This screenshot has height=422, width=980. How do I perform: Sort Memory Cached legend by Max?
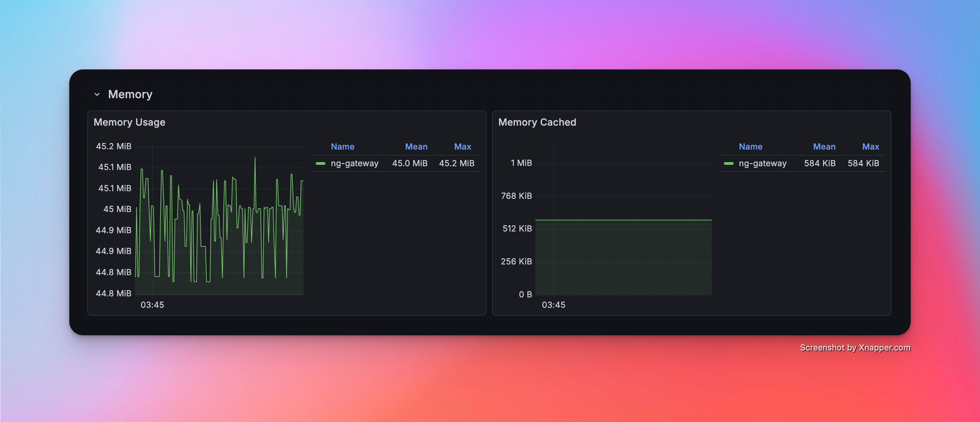pos(870,147)
